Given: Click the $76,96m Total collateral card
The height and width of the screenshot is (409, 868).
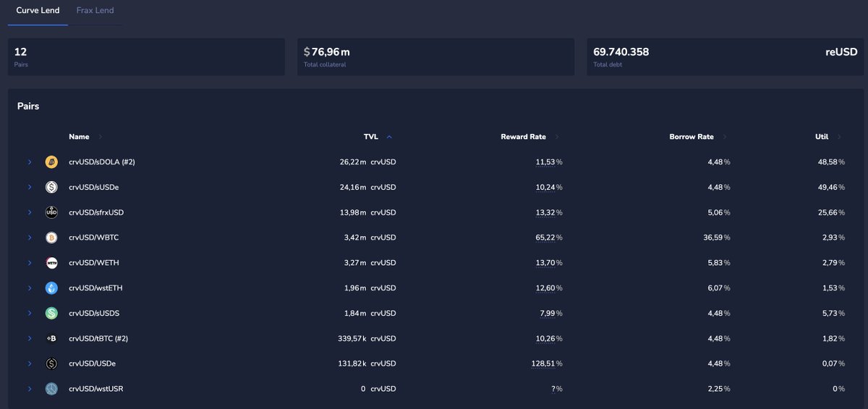Looking at the screenshot, I should pos(435,57).
